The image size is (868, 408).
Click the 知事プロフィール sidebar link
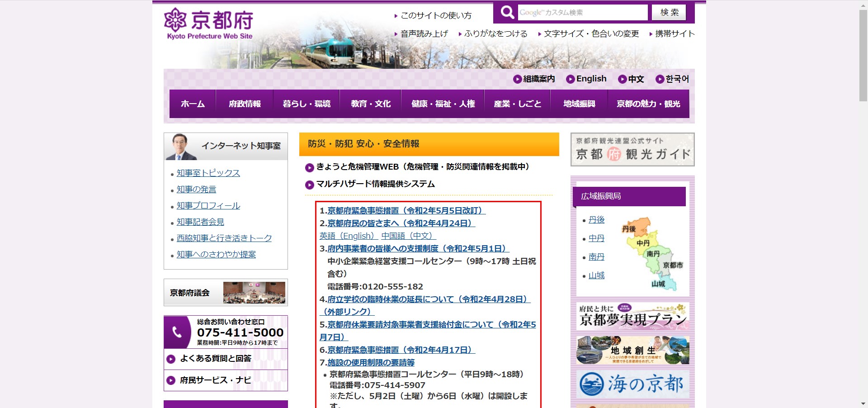tap(207, 205)
